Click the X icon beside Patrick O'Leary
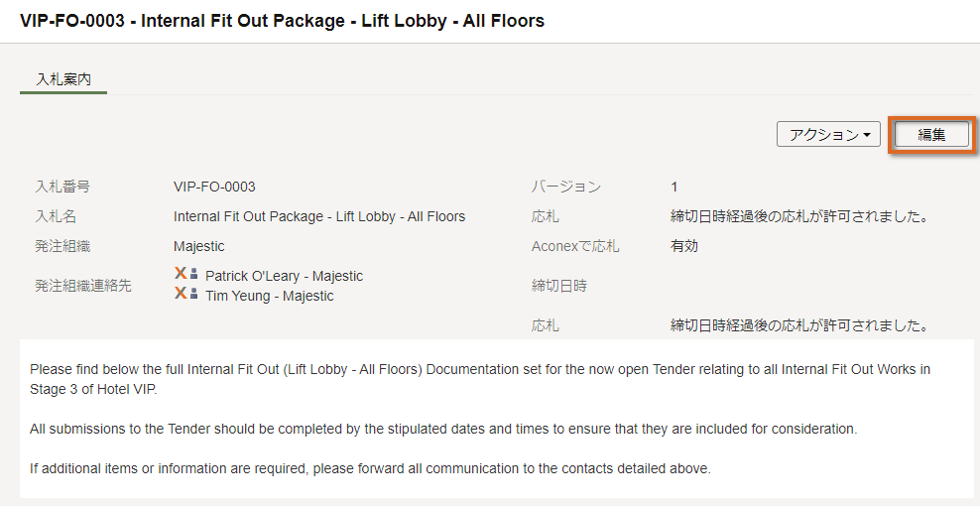The width and height of the screenshot is (980, 506). tap(180, 274)
